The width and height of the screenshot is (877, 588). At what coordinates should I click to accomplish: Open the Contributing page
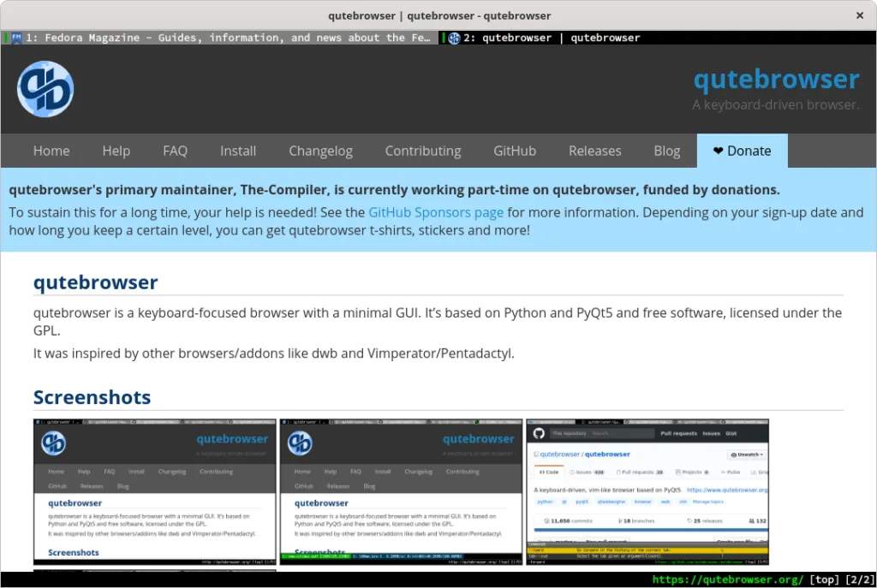(422, 151)
